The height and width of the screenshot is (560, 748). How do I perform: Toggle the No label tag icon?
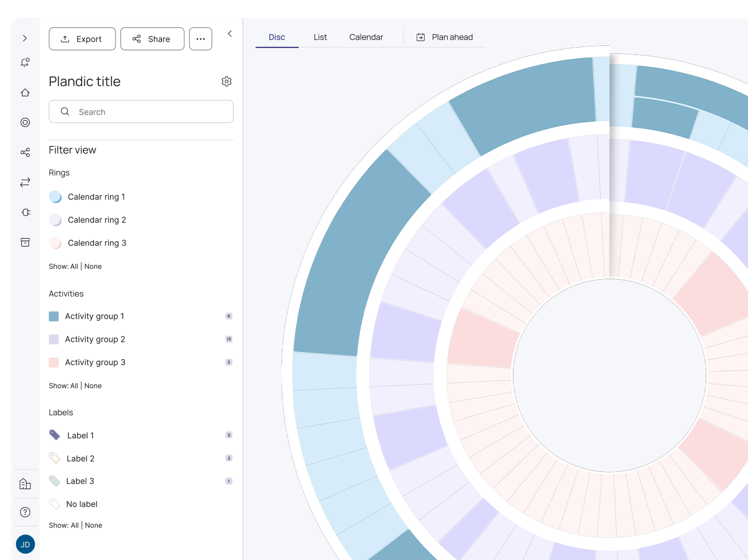click(x=54, y=504)
